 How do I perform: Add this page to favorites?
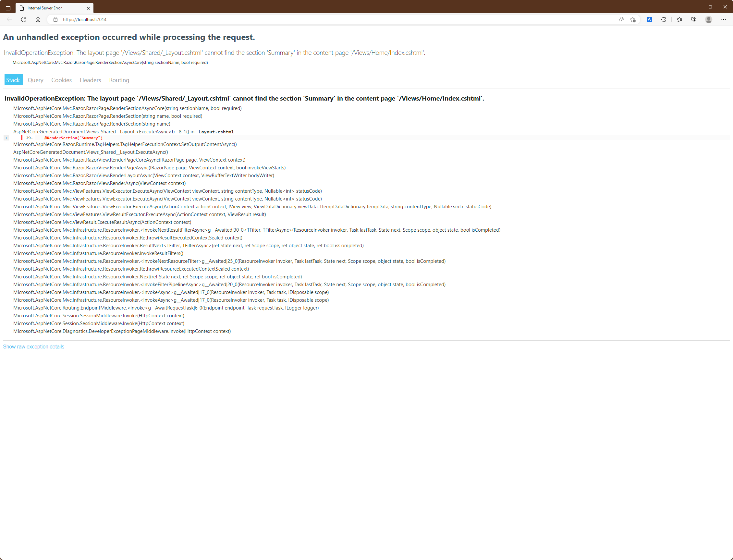tap(633, 19)
